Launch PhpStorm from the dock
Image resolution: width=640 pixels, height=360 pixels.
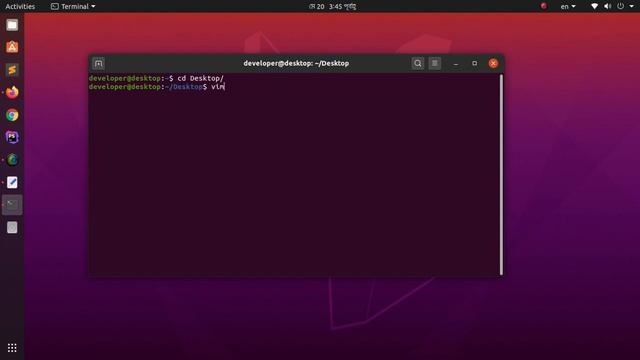(12, 137)
